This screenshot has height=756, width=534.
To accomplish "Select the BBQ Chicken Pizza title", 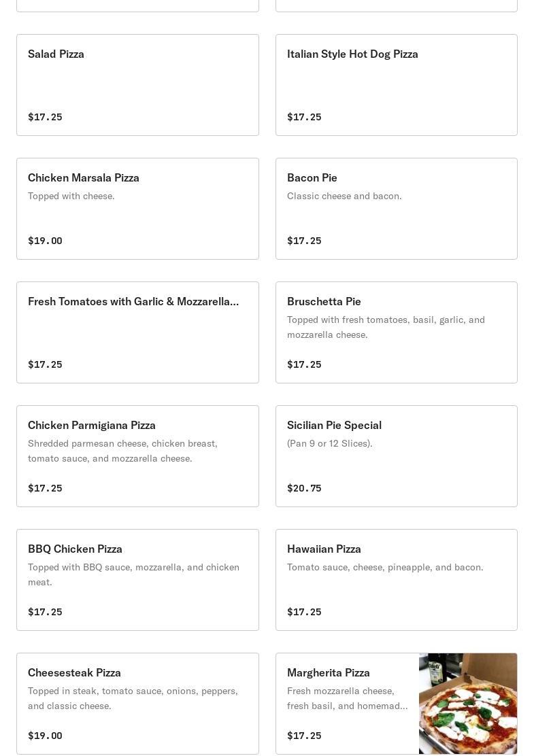I will click(75, 549).
